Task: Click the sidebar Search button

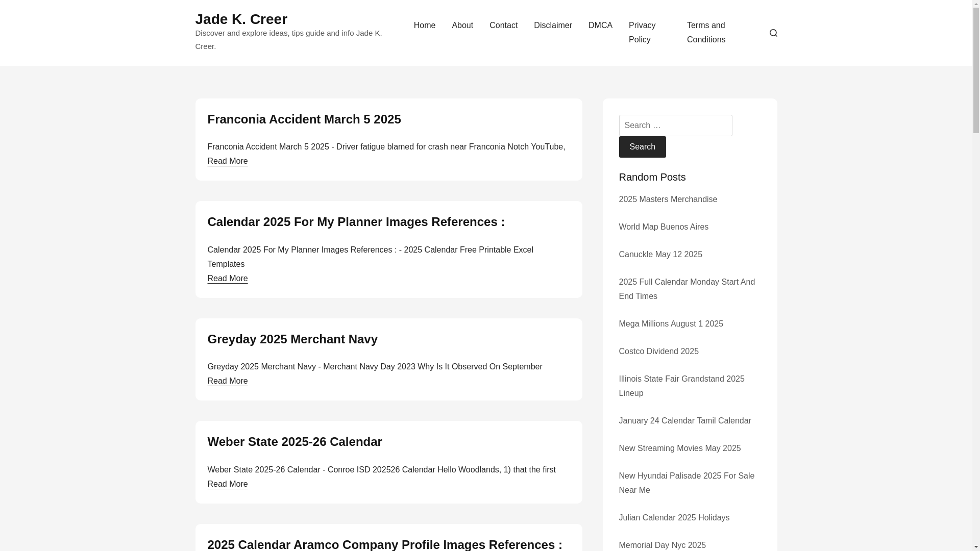Action: coord(642,147)
